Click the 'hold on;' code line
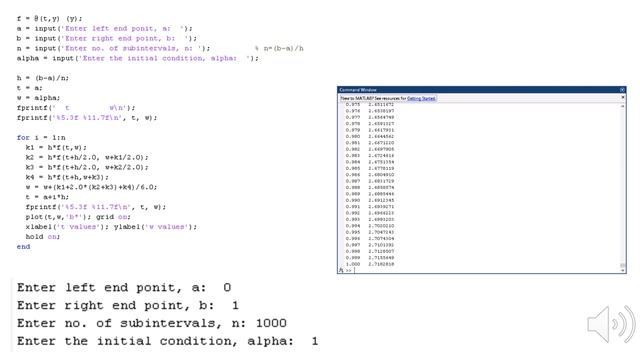The width and height of the screenshot is (640, 360). [43, 237]
